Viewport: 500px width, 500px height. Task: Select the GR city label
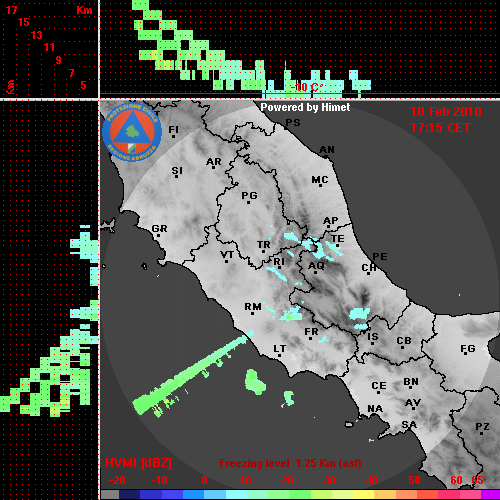click(x=159, y=229)
